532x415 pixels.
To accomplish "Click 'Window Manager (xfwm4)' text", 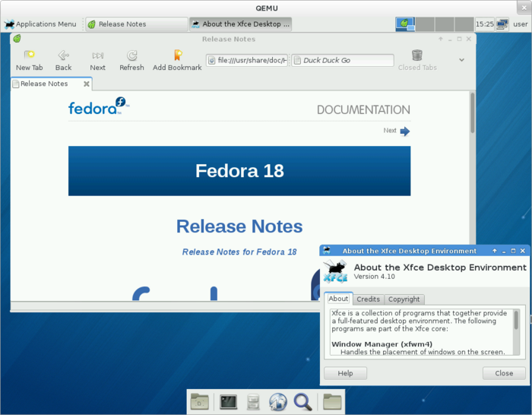I will 382,344.
